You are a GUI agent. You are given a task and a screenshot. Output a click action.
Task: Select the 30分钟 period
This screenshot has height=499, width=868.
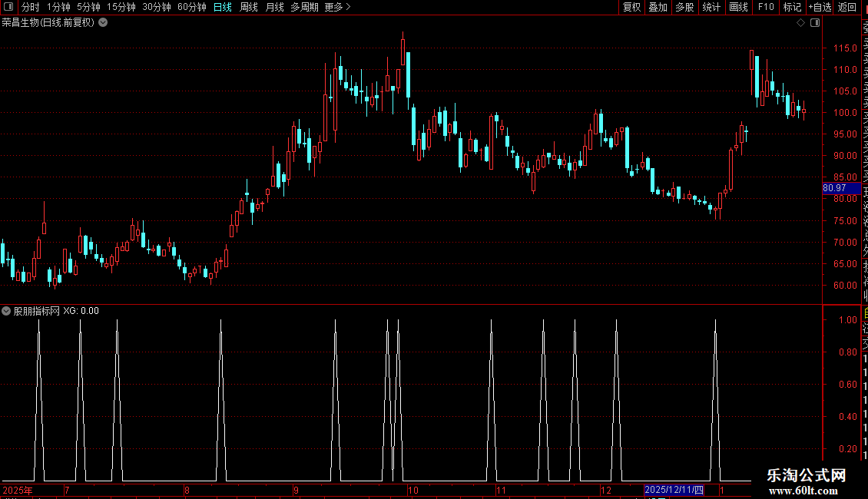157,7
